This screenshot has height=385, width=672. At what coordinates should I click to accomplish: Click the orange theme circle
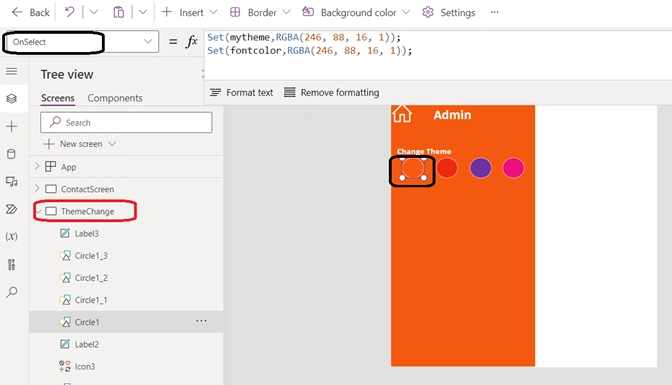click(x=413, y=168)
